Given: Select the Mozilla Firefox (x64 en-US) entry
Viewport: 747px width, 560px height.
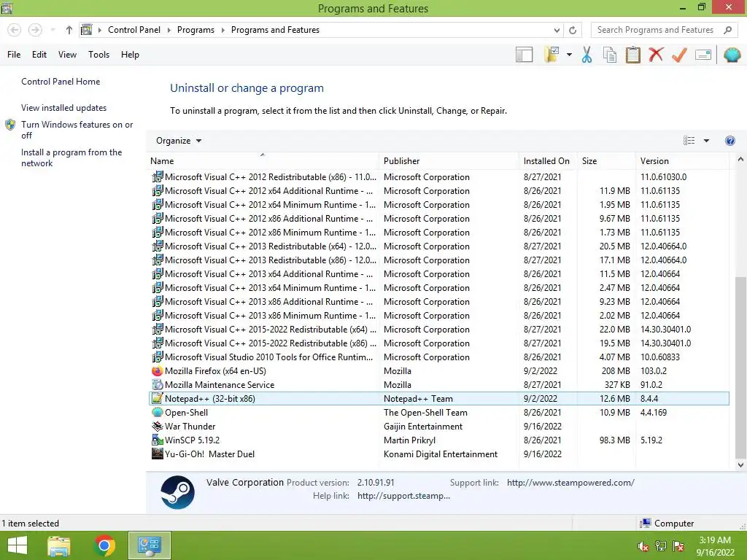Looking at the screenshot, I should (x=439, y=371).
